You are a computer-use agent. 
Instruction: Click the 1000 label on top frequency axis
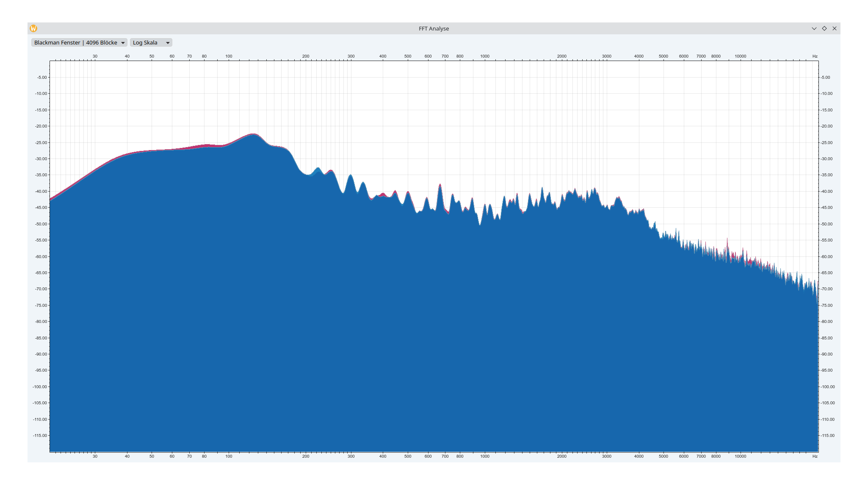[x=485, y=56]
